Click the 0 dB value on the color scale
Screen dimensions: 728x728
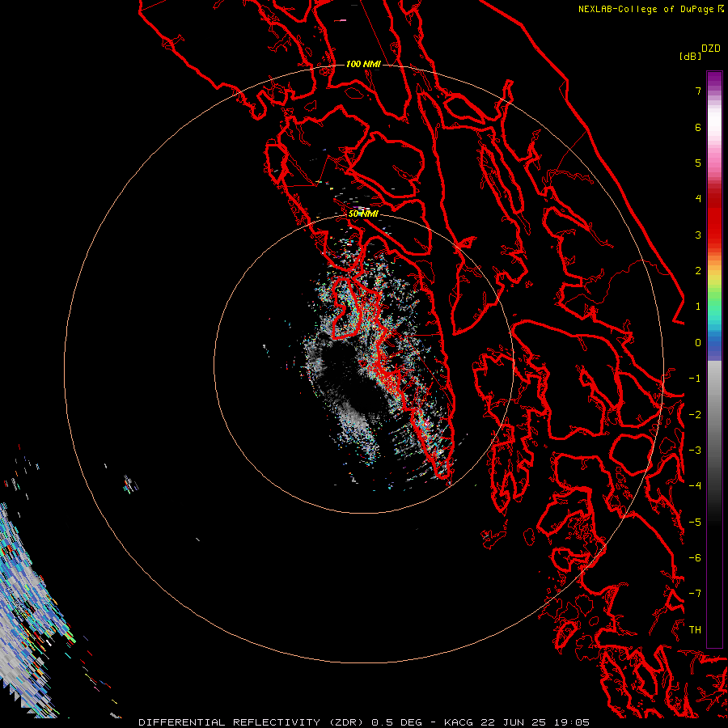[x=698, y=343]
